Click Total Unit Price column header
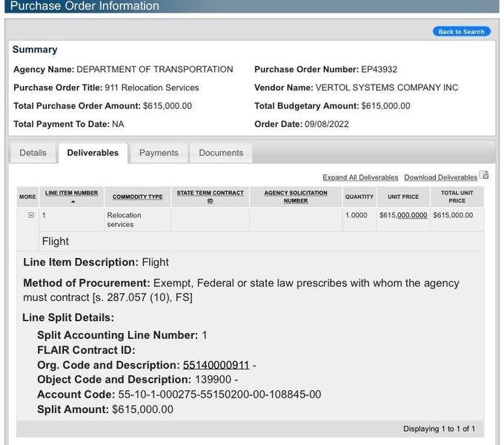504x445 pixels. click(x=457, y=197)
